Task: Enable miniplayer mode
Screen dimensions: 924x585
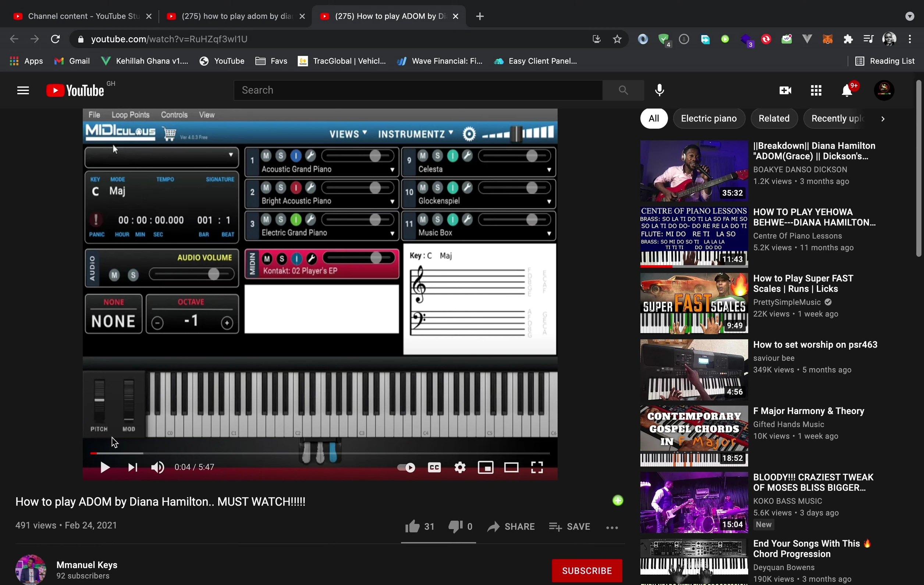Action: [x=486, y=467]
